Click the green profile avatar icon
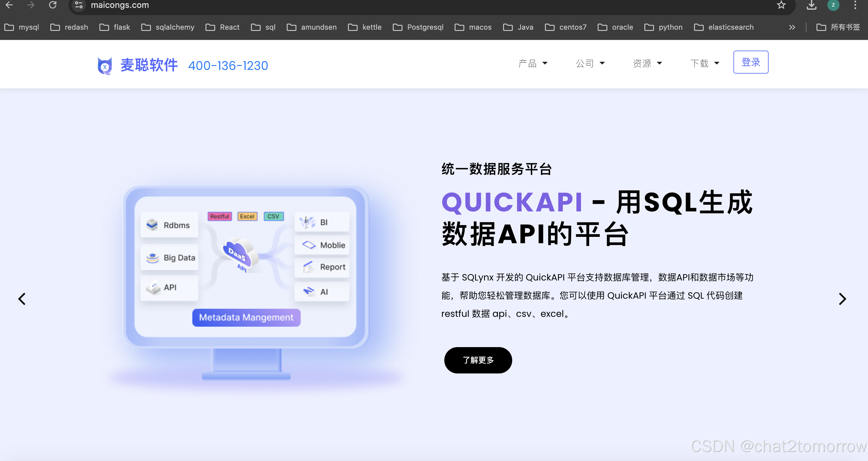This screenshot has width=868, height=461. pos(833,5)
